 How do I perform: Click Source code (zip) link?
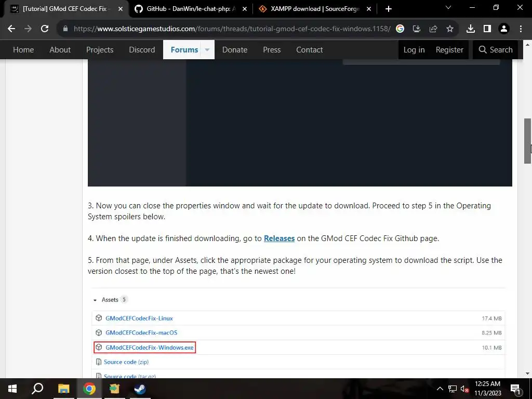tap(126, 362)
